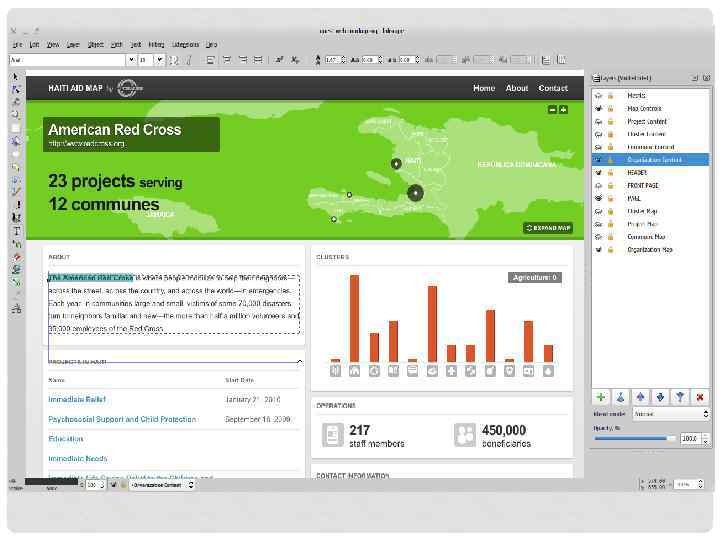Click the Contact link in page header
This screenshot has height=540, width=720.
pos(553,88)
